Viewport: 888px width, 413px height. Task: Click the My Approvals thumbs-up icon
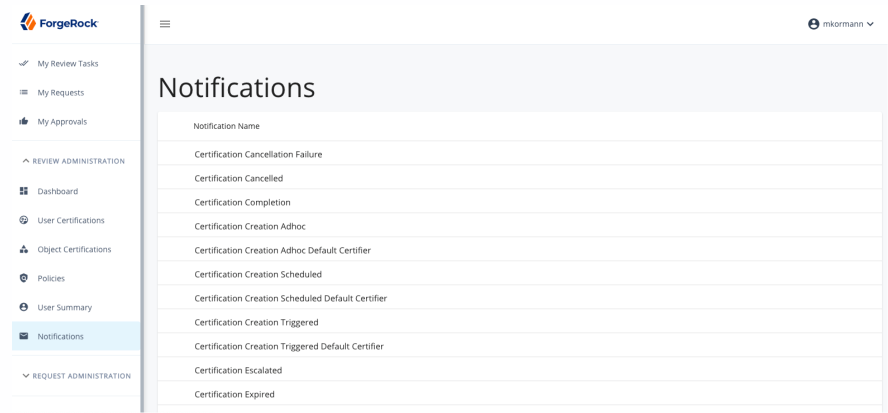[24, 121]
